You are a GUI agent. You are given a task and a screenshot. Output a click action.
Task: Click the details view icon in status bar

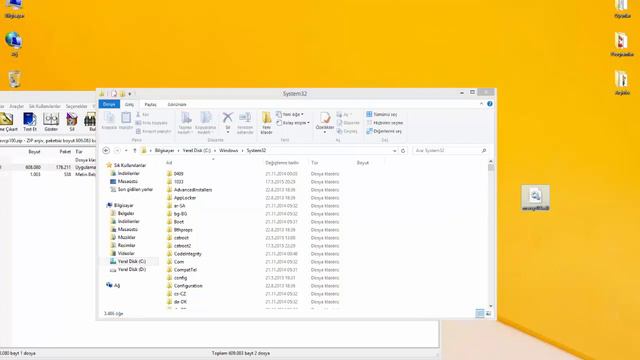coord(480,313)
